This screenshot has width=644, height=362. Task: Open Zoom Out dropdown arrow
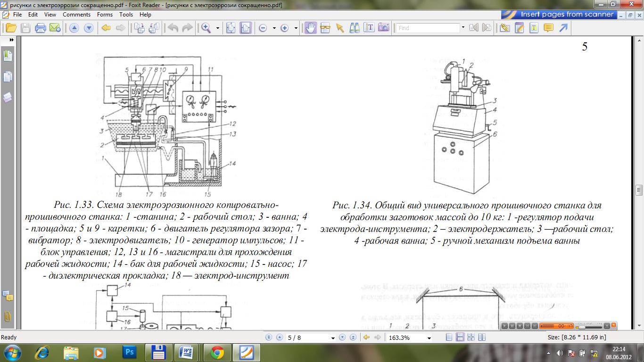[275, 28]
